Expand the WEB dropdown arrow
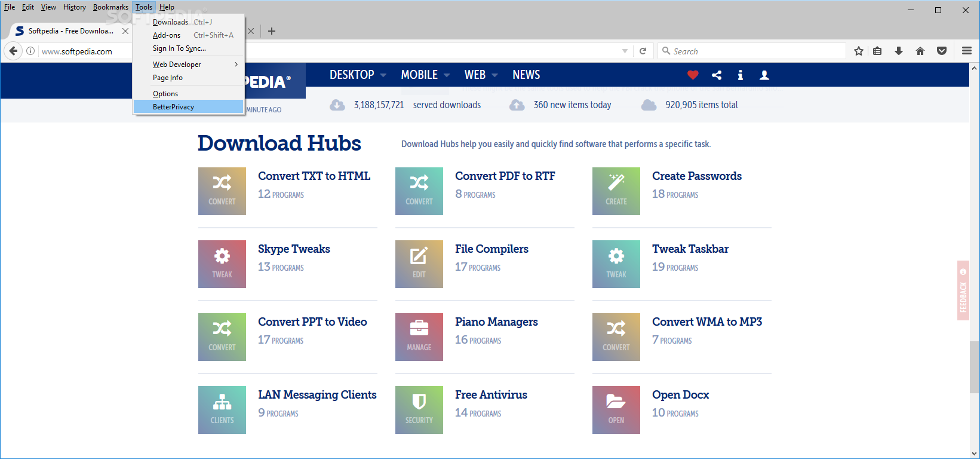This screenshot has width=980, height=459. point(494,75)
